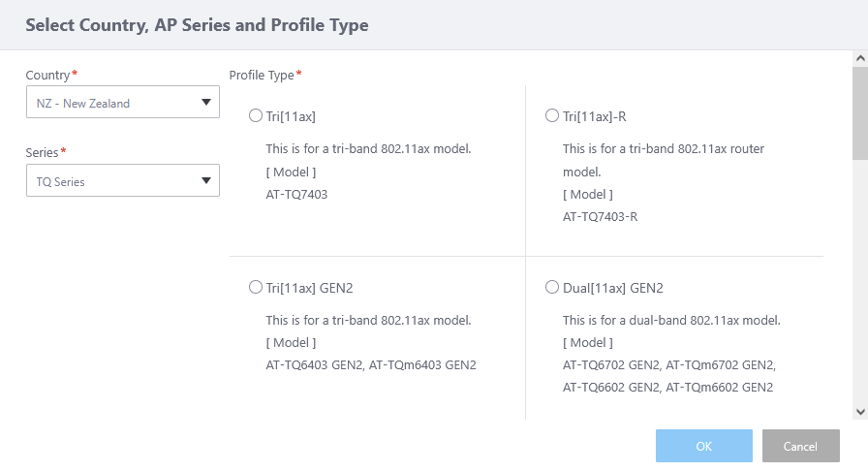Click the scrollbar up arrow
Image resolution: width=868 pixels, height=471 pixels.
(x=859, y=59)
